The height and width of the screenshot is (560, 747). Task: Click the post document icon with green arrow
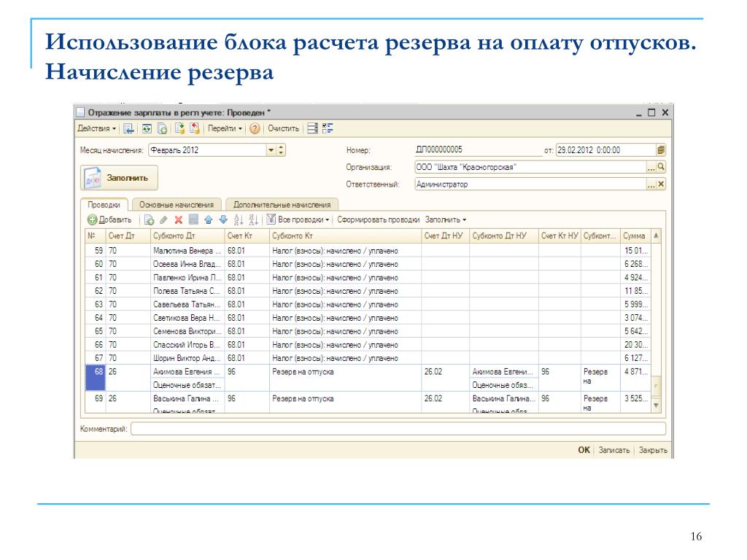point(179,128)
